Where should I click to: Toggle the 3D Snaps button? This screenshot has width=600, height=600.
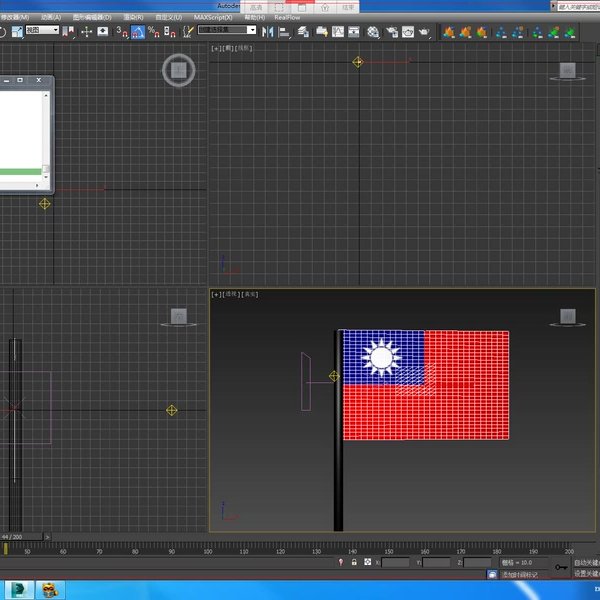point(122,32)
